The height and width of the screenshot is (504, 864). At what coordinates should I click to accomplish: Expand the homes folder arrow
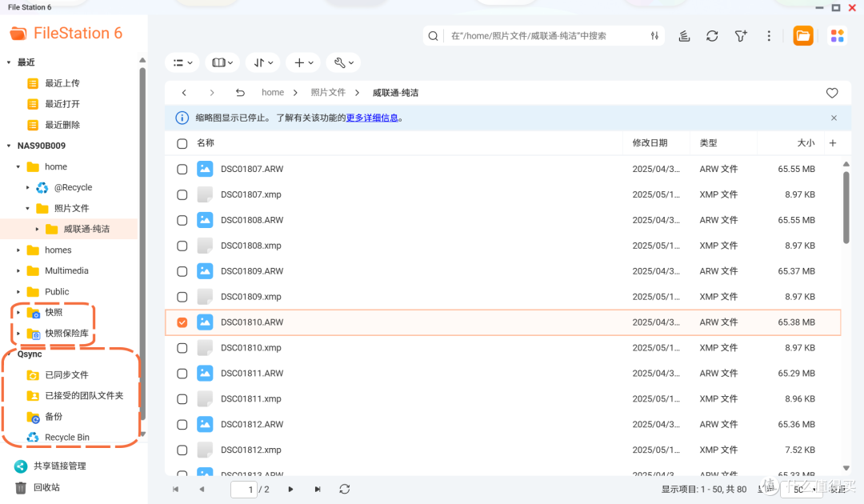[x=18, y=250]
